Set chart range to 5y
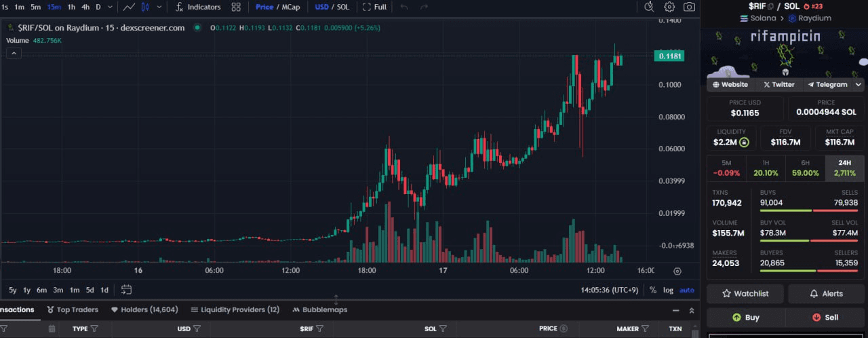Image resolution: width=868 pixels, height=338 pixels. [x=13, y=290]
